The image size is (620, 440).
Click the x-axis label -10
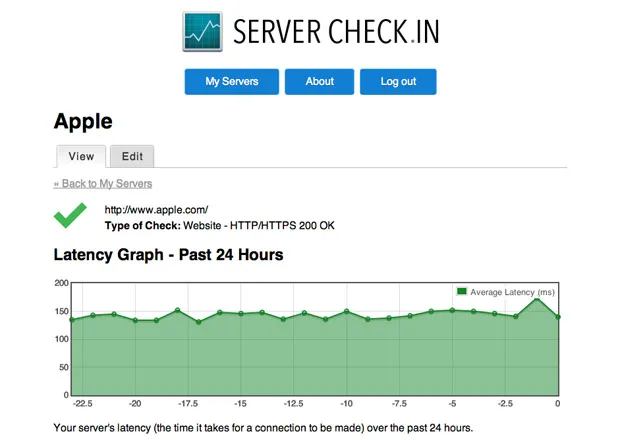(x=346, y=404)
